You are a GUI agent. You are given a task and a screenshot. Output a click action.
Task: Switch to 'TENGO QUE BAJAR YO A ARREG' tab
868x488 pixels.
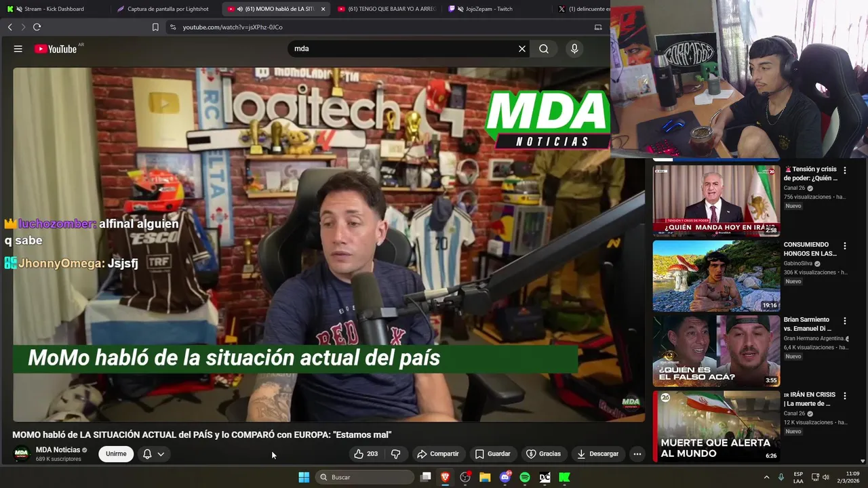point(387,9)
